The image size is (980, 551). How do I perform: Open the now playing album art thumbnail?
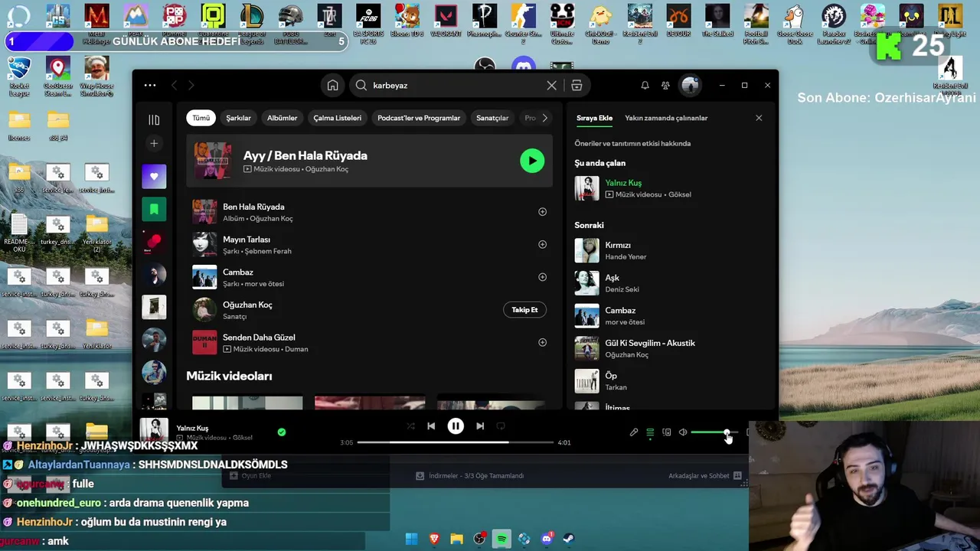[x=154, y=430]
